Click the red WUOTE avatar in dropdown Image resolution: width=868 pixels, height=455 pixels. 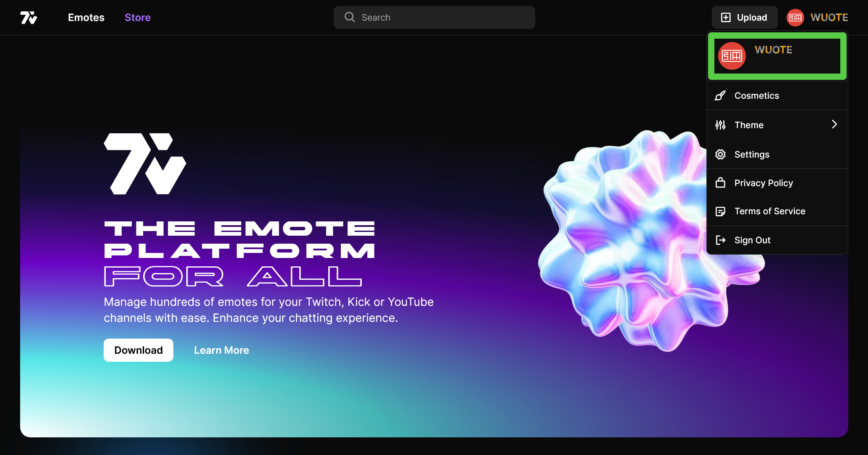click(732, 56)
